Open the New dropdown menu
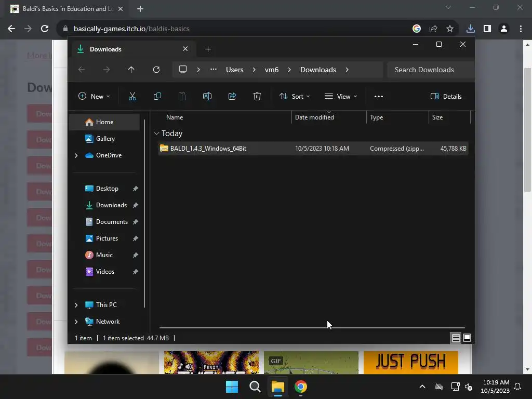The height and width of the screenshot is (399, 532). 94,96
